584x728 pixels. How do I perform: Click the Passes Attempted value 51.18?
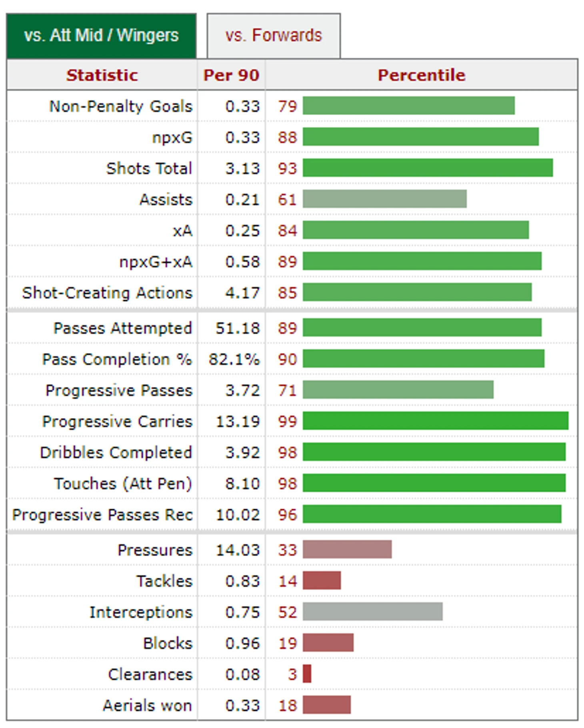coord(238,328)
